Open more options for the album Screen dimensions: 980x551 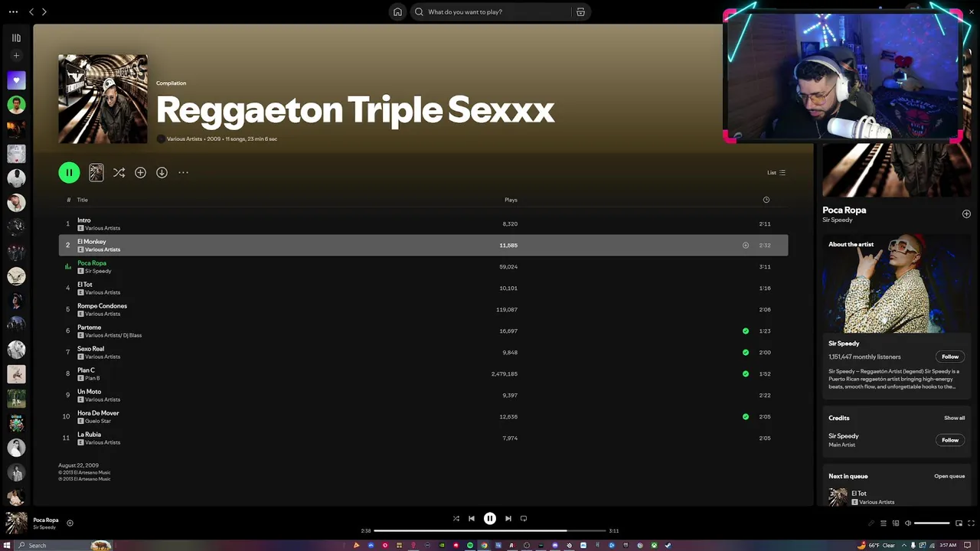pyautogui.click(x=183, y=172)
